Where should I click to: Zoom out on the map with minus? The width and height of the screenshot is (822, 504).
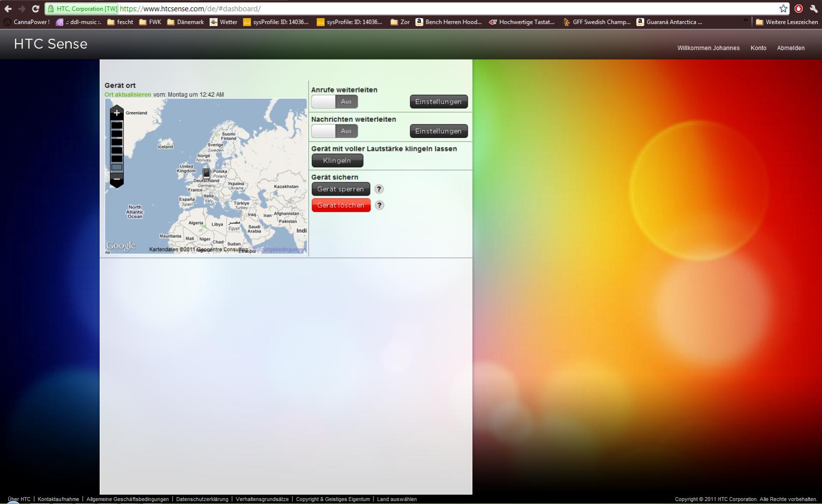(x=116, y=179)
